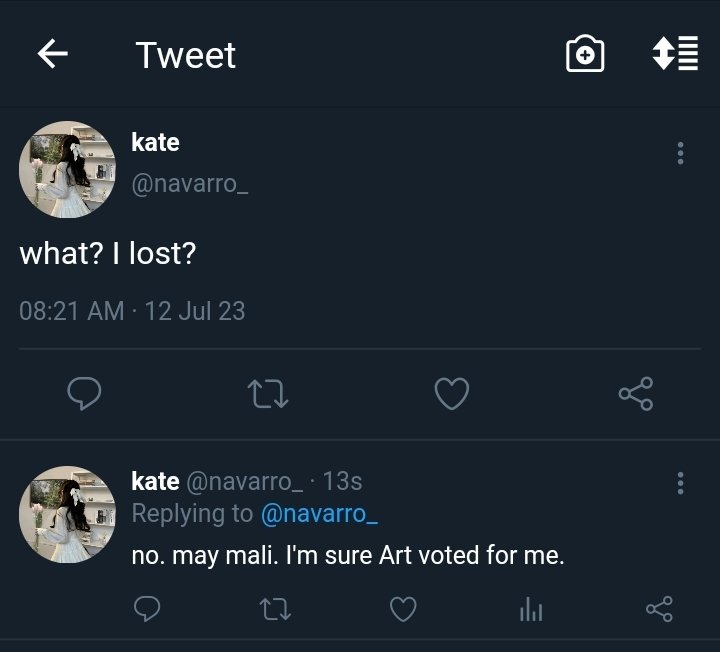The image size is (720, 652).
Task: Share the main 'what? I lost?' tweet
Action: click(636, 393)
